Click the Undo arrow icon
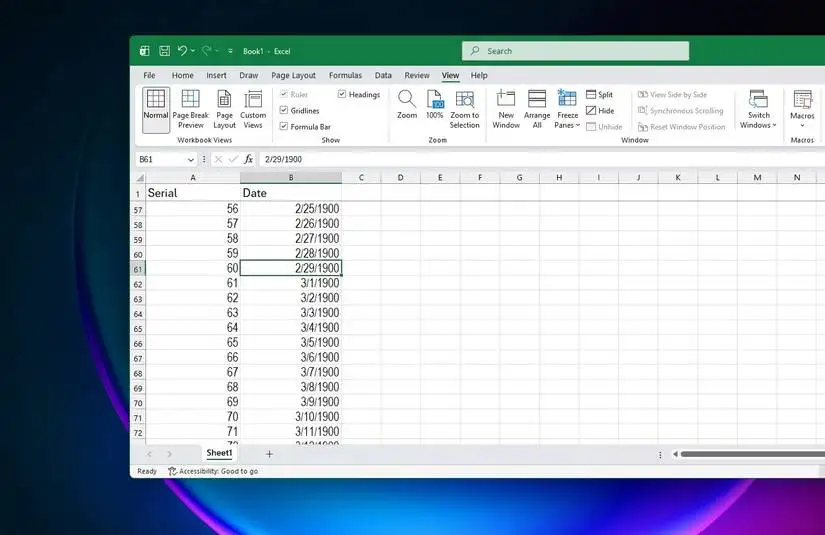825x535 pixels. (x=182, y=51)
